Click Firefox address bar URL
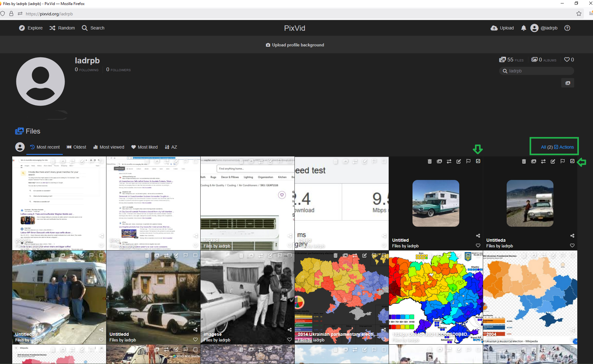 click(x=49, y=14)
